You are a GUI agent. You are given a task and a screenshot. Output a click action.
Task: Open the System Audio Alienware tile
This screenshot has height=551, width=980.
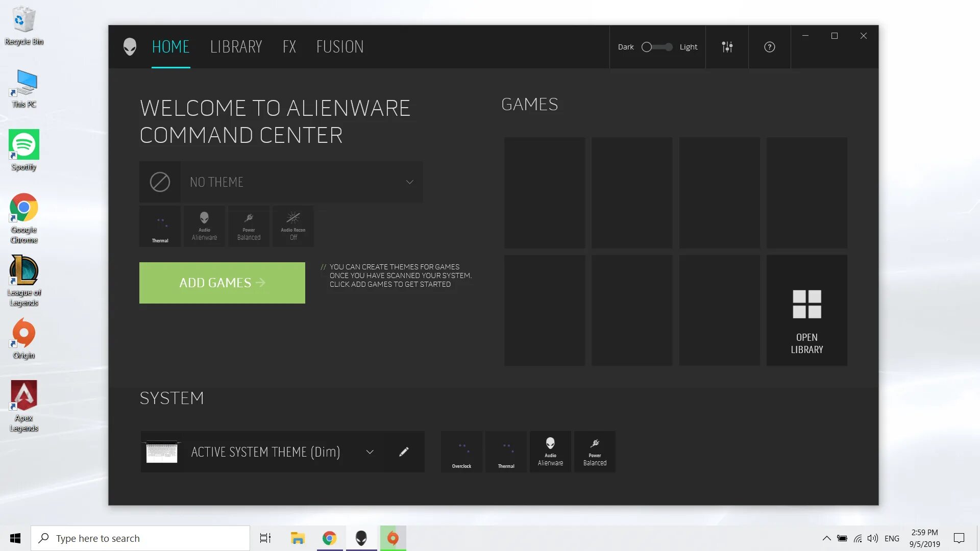click(550, 452)
